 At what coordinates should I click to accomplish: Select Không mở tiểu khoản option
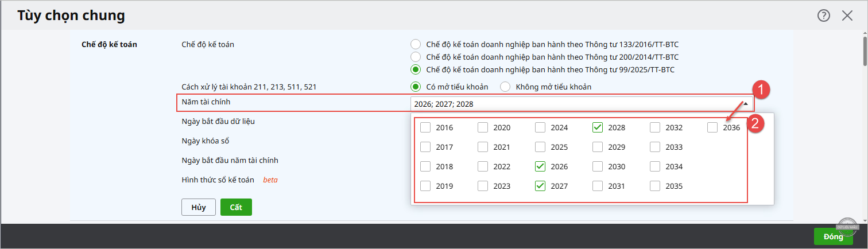(505, 87)
